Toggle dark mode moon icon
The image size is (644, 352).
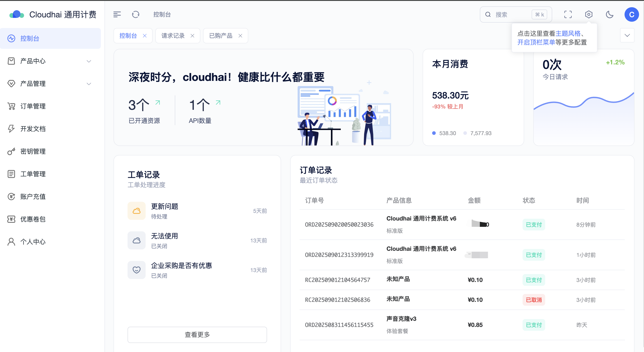609,14
